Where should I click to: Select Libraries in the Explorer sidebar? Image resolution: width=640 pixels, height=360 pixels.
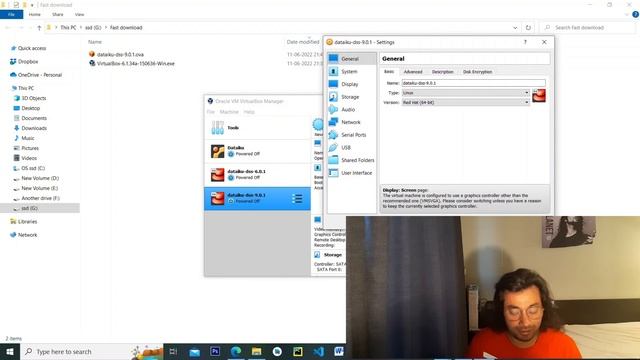[x=27, y=222]
